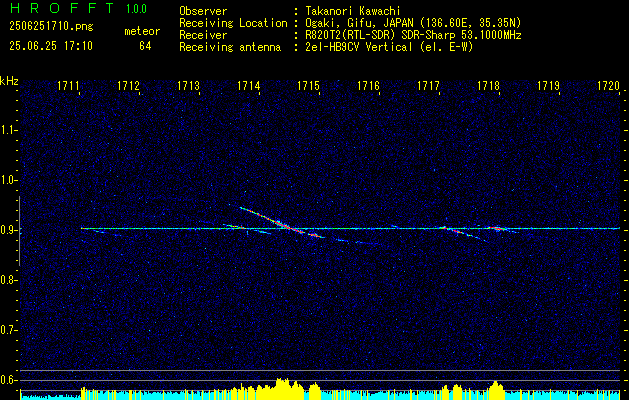Click the 1.1 frequency axis label
The image size is (629, 400).
tap(8, 130)
